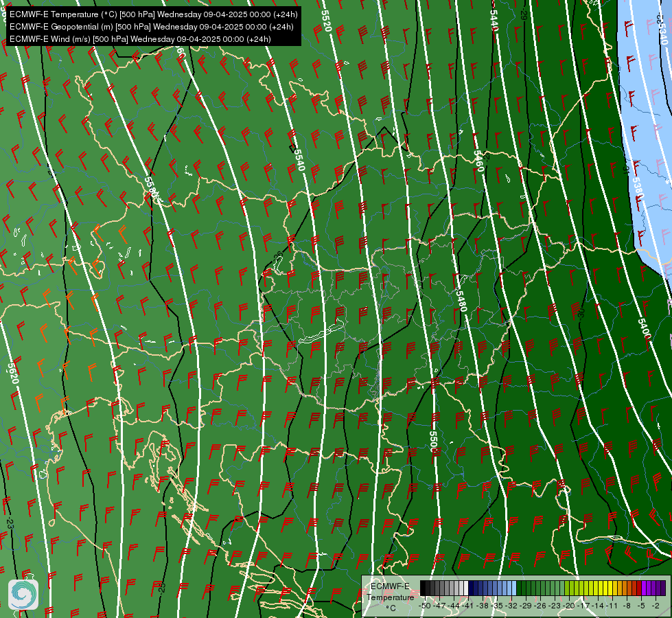The width and height of the screenshot is (672, 618).
Task: Click the 5440 geopotential contour label
Action: [x=494, y=20]
